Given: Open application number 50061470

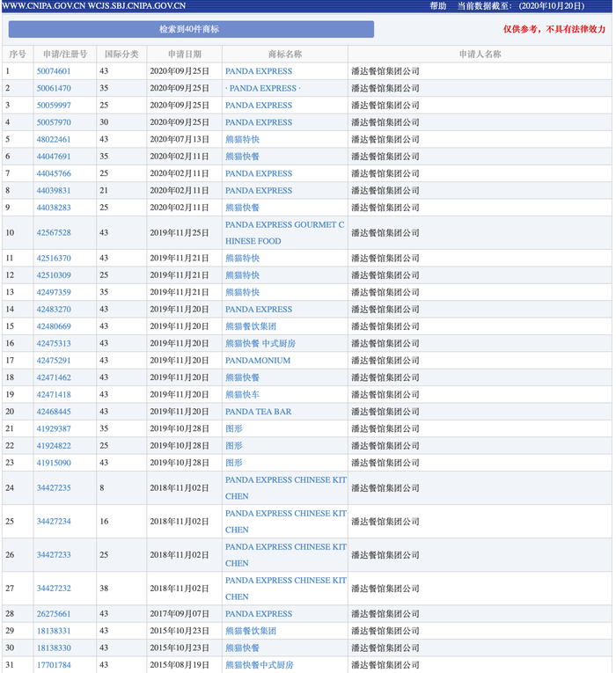Looking at the screenshot, I should (54, 89).
